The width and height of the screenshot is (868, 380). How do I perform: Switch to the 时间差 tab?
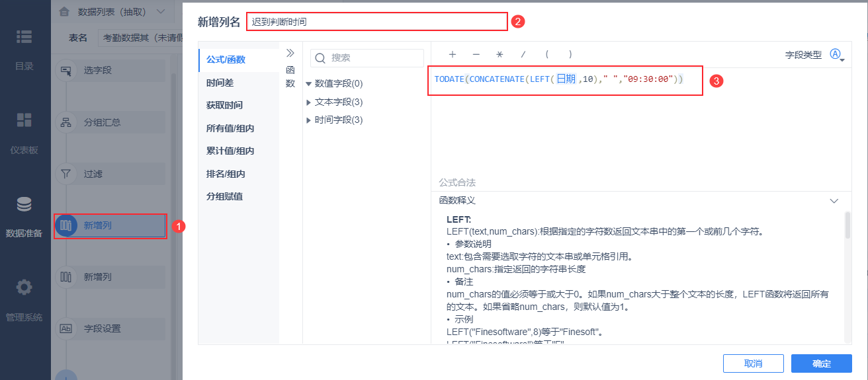(220, 83)
